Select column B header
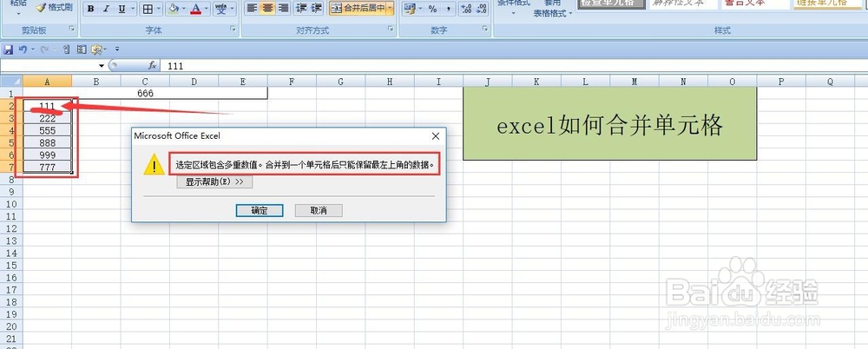This screenshot has height=349, width=868. 95,82
